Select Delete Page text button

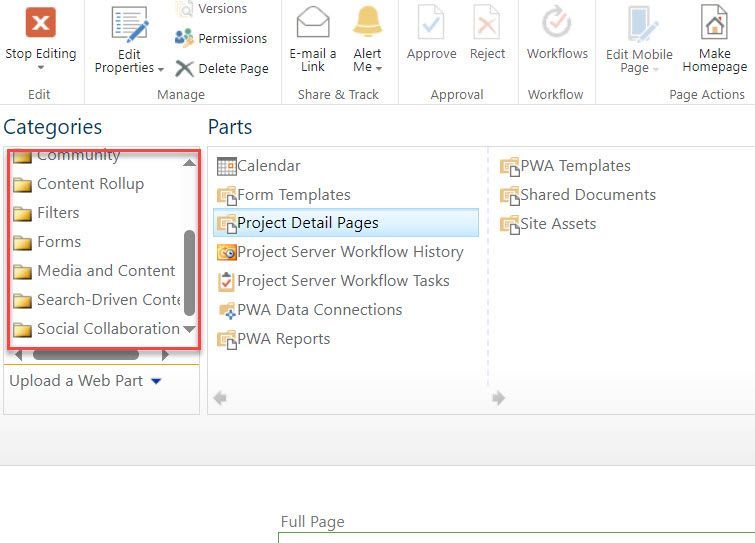[234, 68]
